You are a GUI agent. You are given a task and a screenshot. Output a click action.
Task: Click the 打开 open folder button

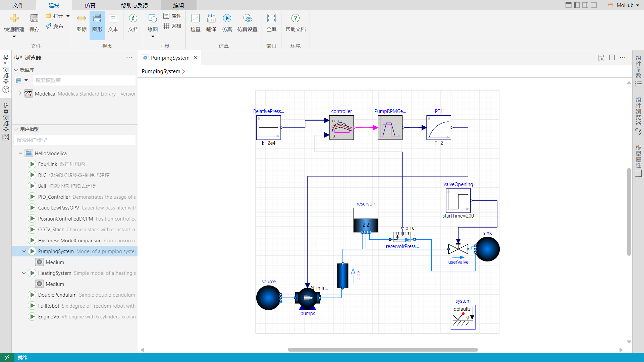pyautogui.click(x=55, y=16)
